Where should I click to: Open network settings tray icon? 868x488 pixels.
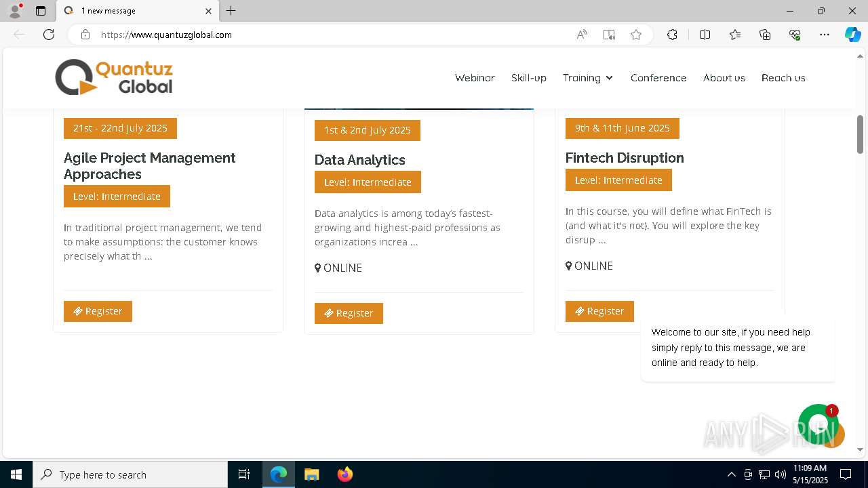764,474
